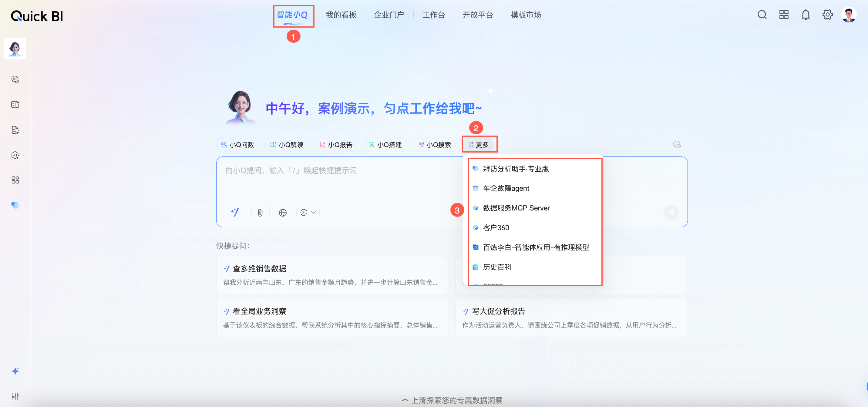Click the greeting avatar beside 中午好
This screenshot has width=868, height=407.
pos(240,107)
